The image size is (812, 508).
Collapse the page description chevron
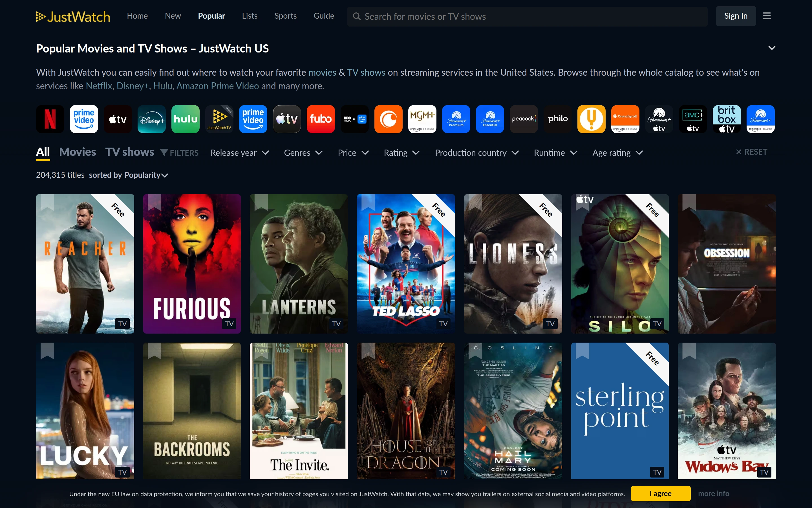pyautogui.click(x=772, y=48)
